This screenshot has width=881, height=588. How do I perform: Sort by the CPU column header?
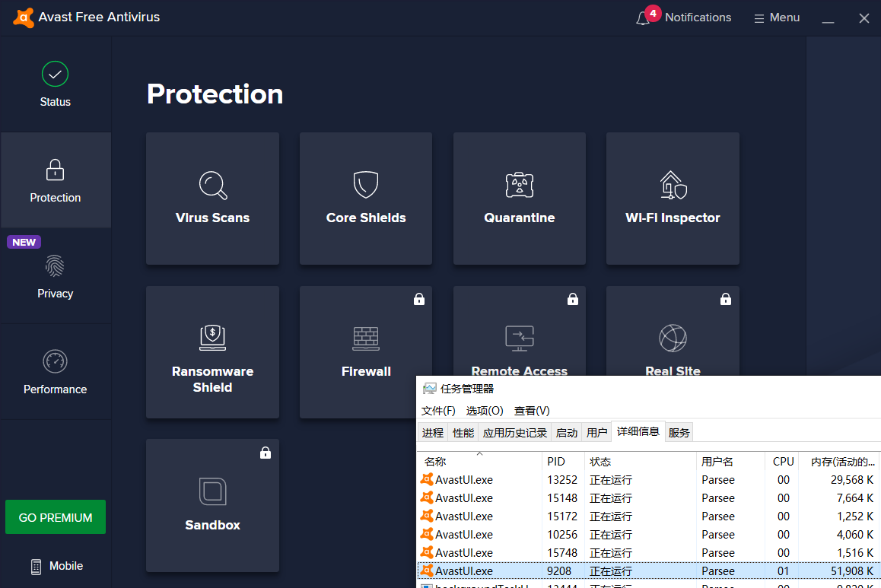tap(782, 461)
